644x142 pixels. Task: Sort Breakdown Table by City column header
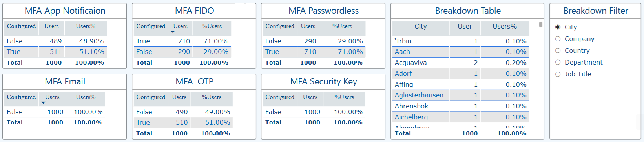(420, 26)
